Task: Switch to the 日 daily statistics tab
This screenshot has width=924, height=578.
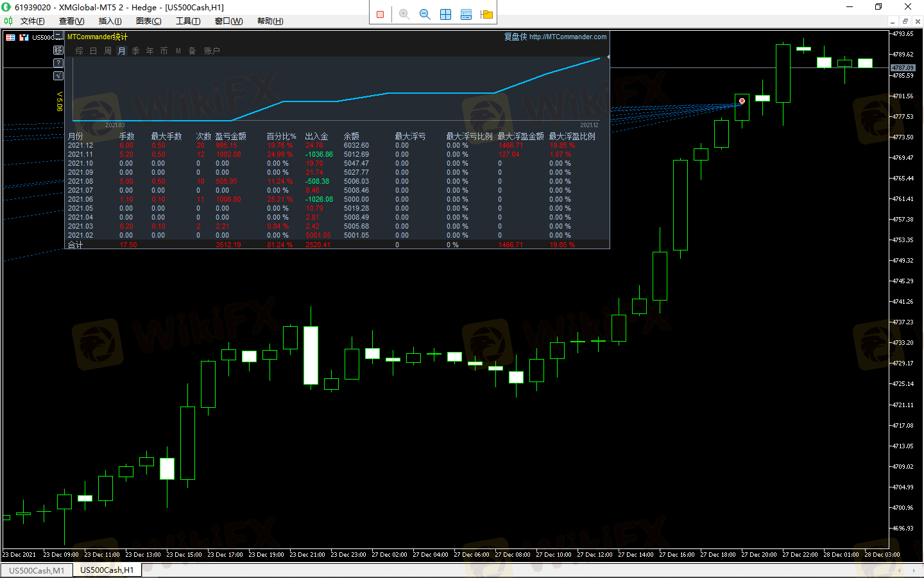Action: pyautogui.click(x=94, y=51)
